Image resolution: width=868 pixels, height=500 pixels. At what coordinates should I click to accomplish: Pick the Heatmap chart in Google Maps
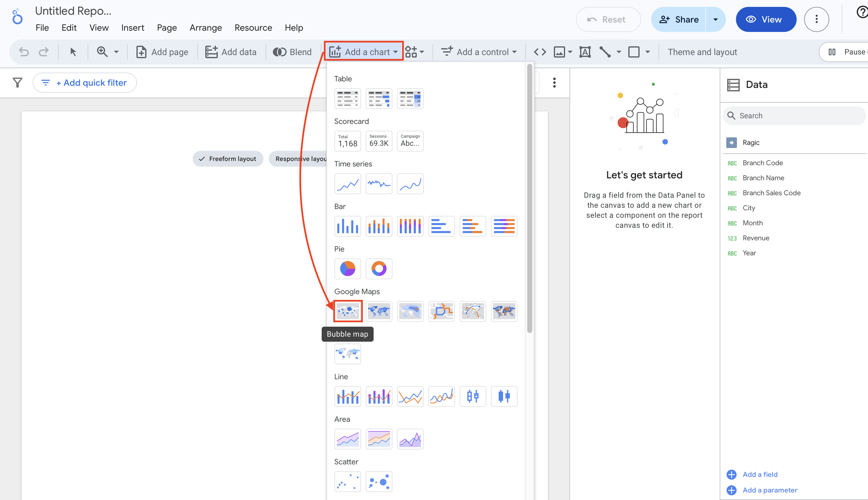410,311
